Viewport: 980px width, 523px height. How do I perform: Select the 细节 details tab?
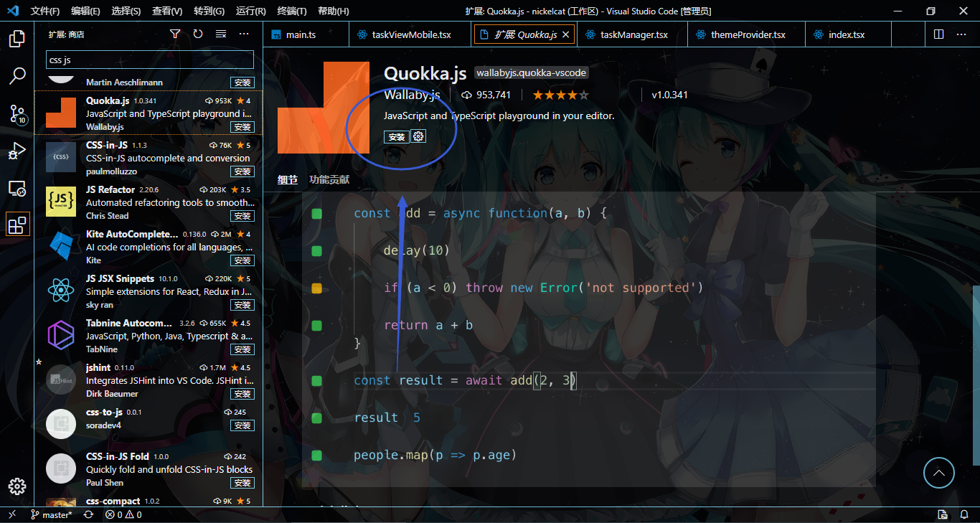pos(287,179)
